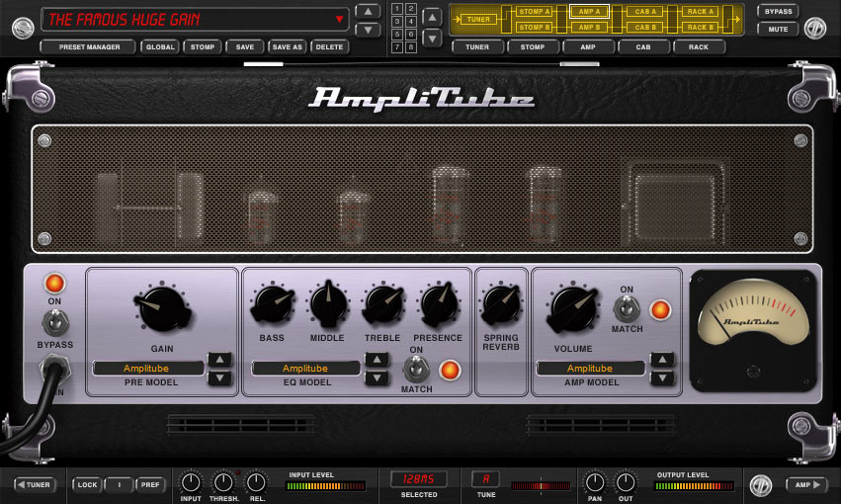Switch to the Cab module tab
The height and width of the screenshot is (504, 841).
point(643,47)
